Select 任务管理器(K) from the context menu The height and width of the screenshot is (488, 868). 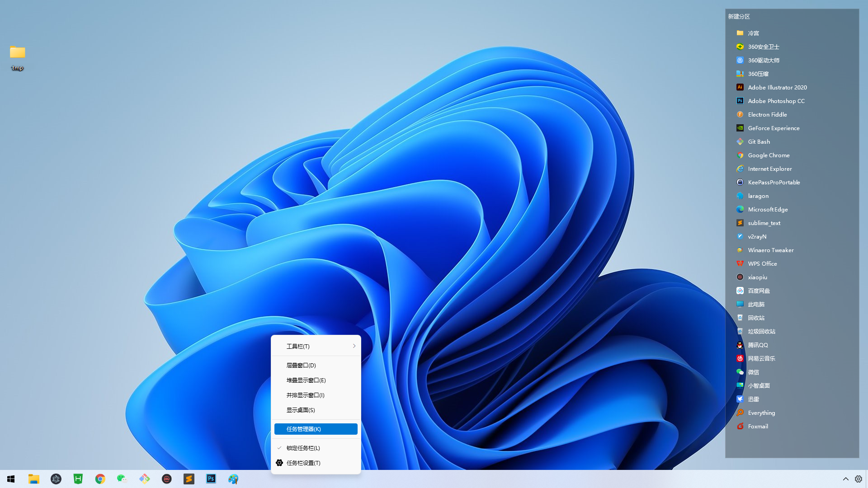pos(316,429)
